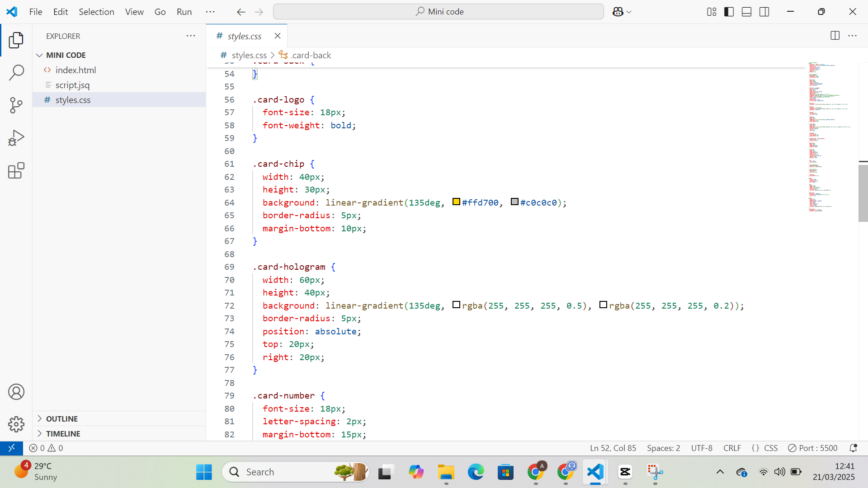Open the Accounts menu icon

point(16,392)
